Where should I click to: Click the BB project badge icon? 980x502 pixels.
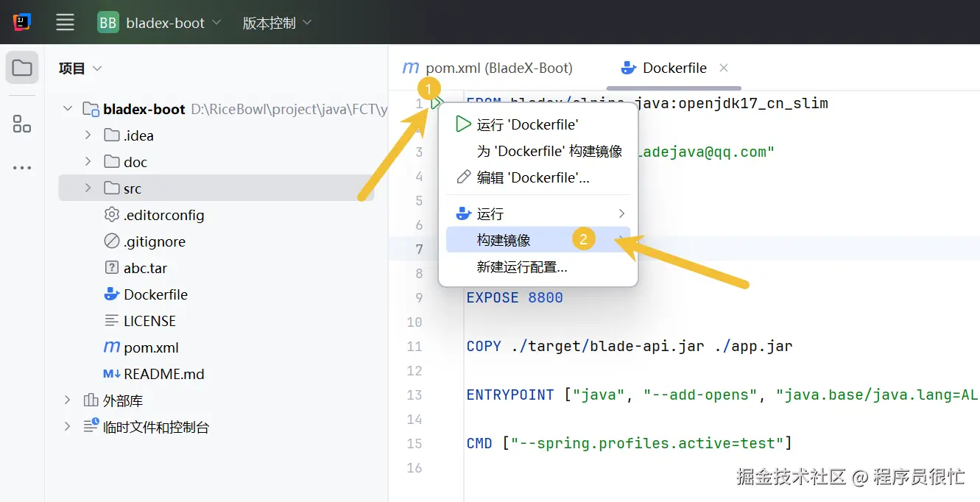pos(108,23)
